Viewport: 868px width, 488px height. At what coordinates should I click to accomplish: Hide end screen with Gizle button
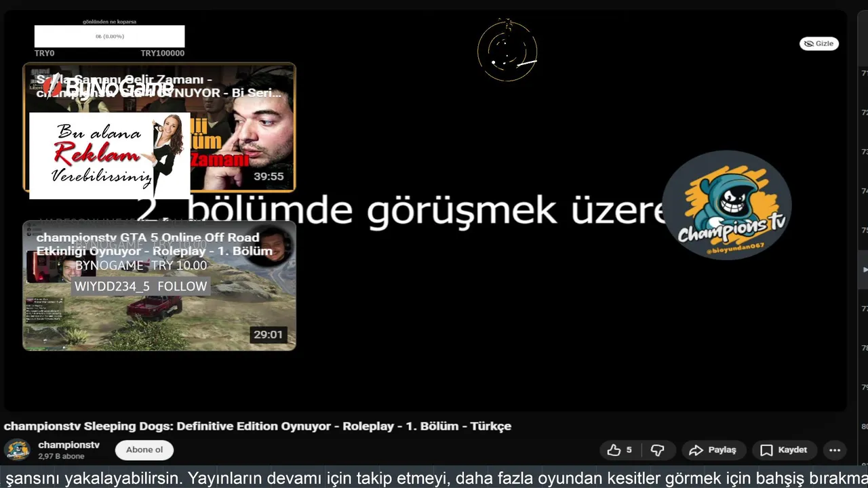click(x=819, y=43)
